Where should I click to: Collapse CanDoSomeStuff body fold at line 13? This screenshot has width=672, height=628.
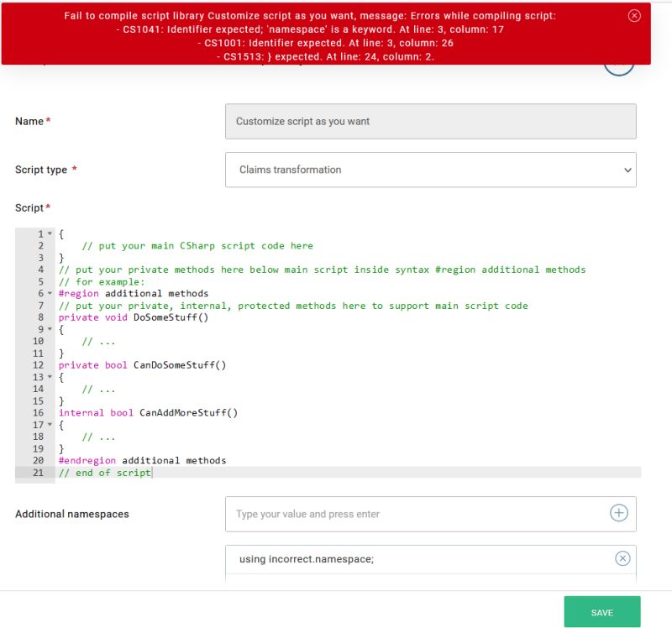coord(50,377)
